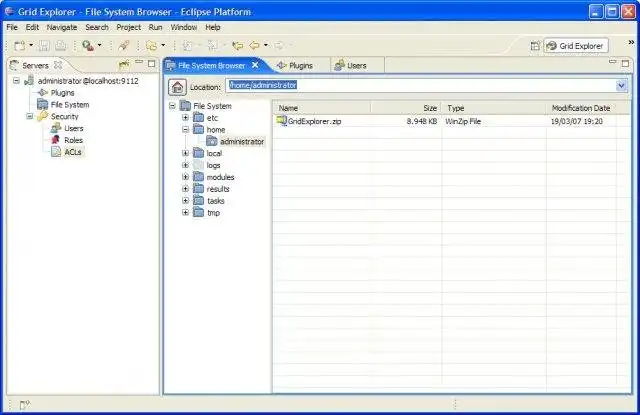Switch to the File System Browser tab
The image size is (640, 415).
click(211, 66)
